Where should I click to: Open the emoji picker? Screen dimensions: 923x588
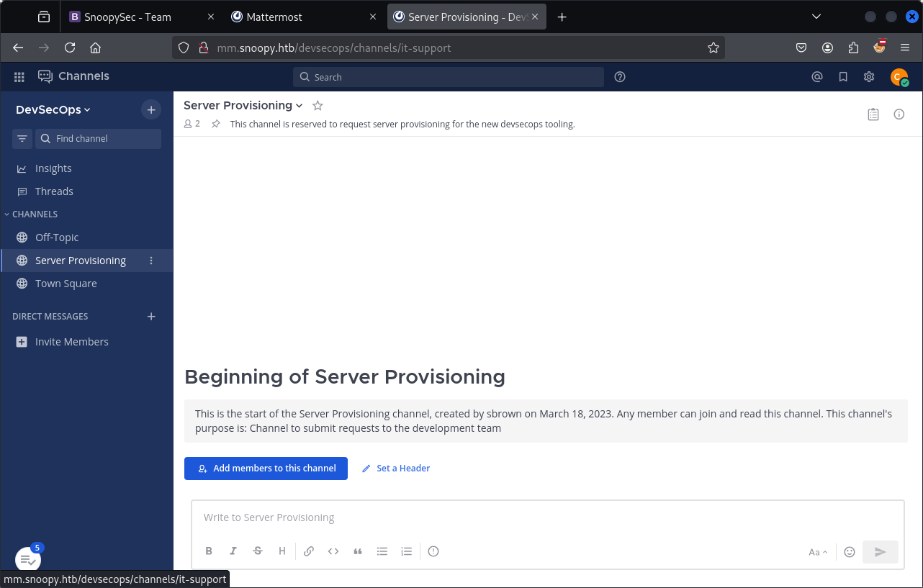pos(850,552)
